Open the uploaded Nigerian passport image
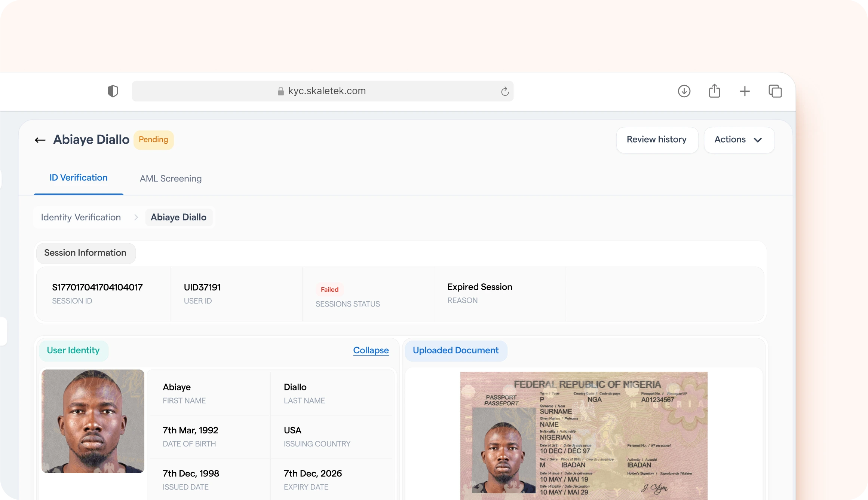 coord(583,436)
